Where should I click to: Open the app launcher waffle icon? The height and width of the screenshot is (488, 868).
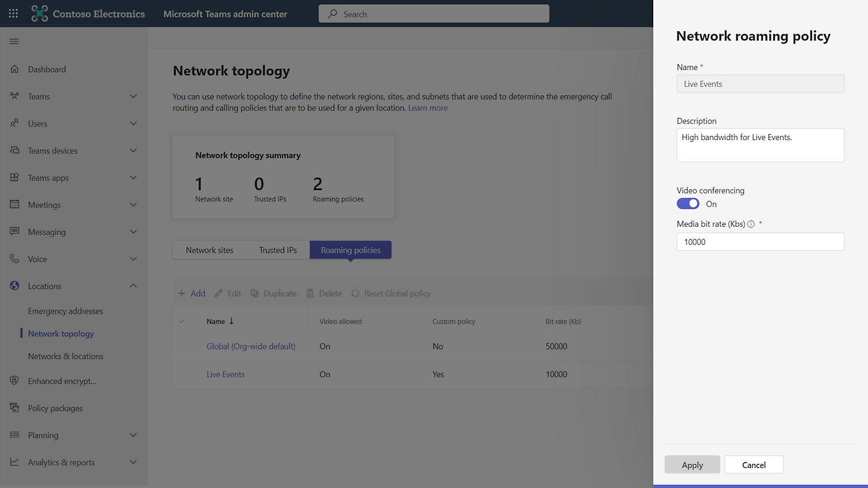pos(13,13)
